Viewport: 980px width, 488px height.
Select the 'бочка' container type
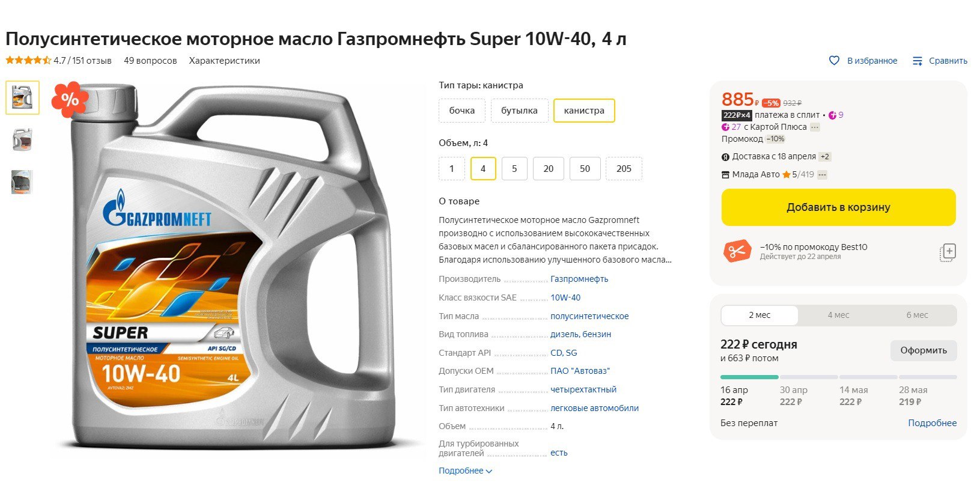click(462, 111)
